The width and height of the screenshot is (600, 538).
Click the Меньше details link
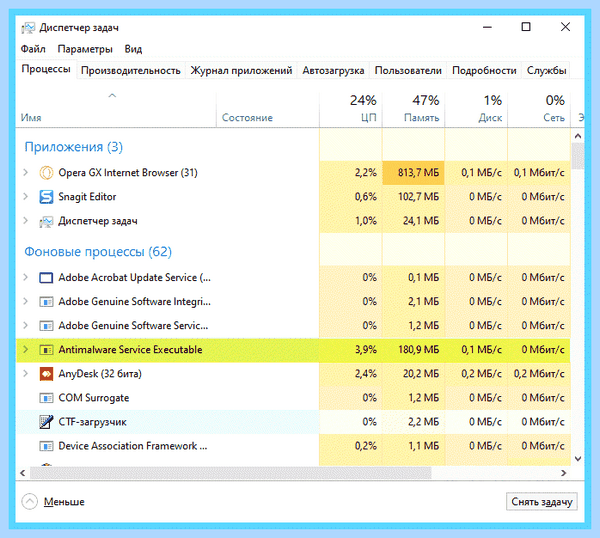[x=64, y=502]
